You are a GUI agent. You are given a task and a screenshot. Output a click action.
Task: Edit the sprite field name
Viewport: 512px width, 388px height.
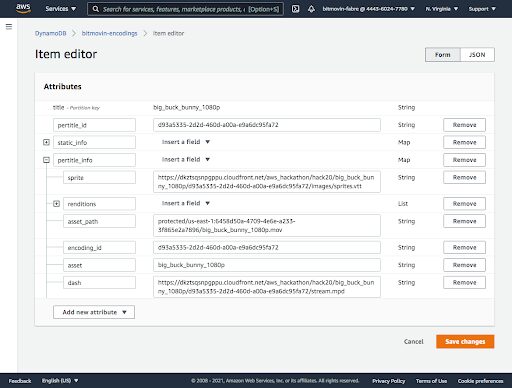[99, 177]
